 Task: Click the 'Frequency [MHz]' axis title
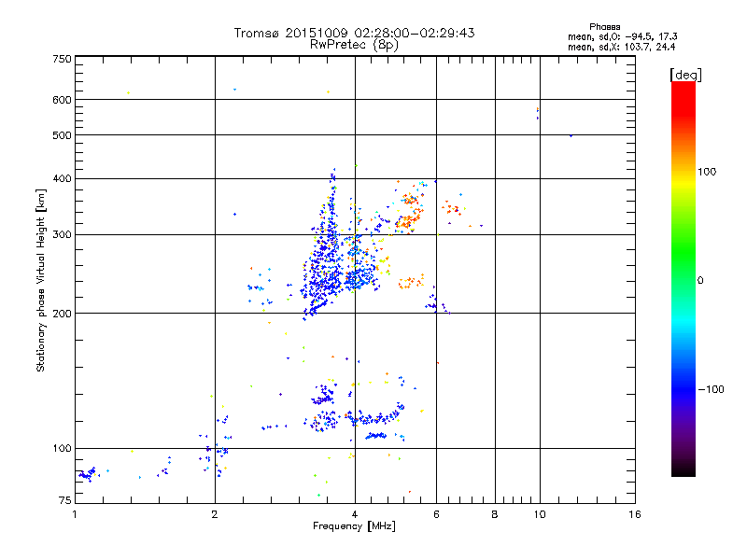point(354,526)
